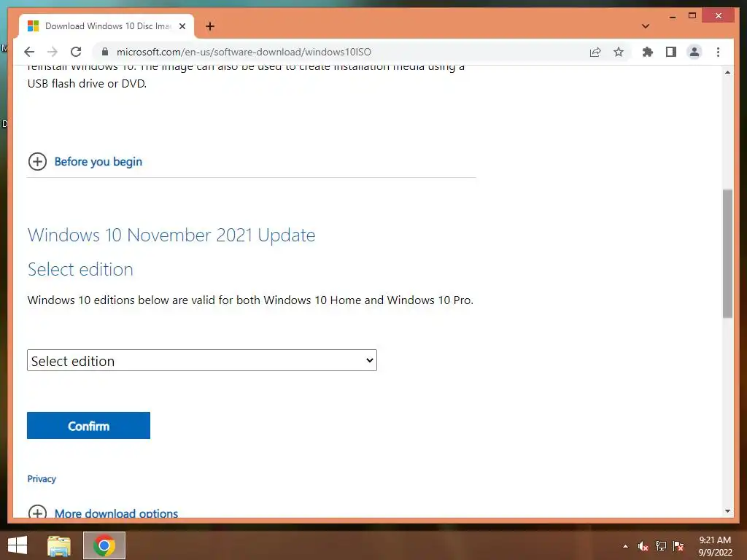Minimize the Chrome window
This screenshot has height=560, width=747.
click(673, 17)
